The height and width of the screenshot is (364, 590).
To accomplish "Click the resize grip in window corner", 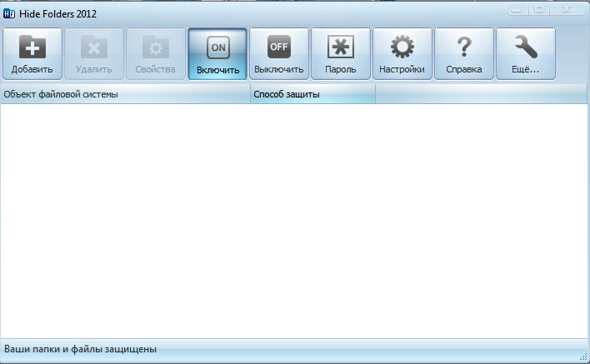I will [x=583, y=357].
